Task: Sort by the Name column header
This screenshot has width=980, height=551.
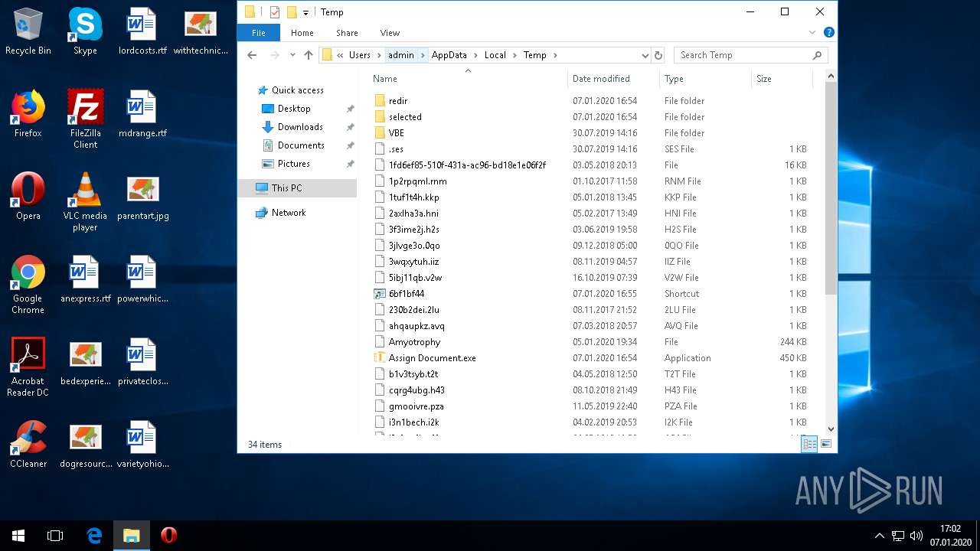Action: 469,78
